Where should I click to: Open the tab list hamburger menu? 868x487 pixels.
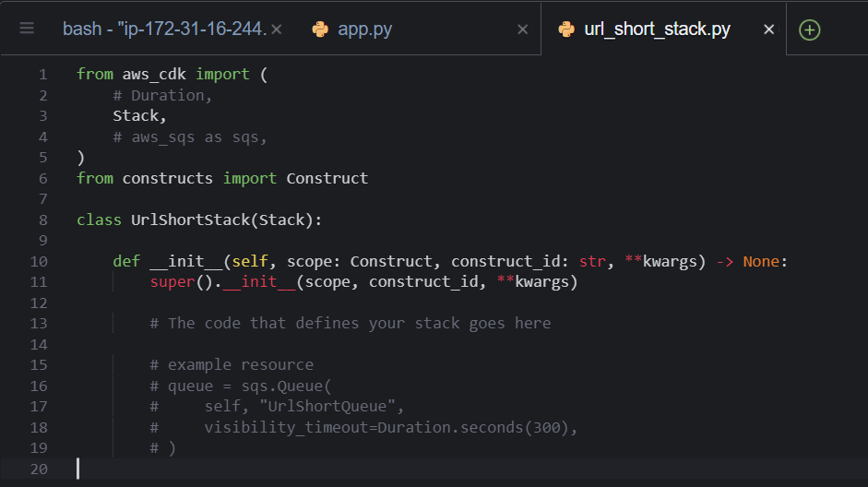click(27, 29)
